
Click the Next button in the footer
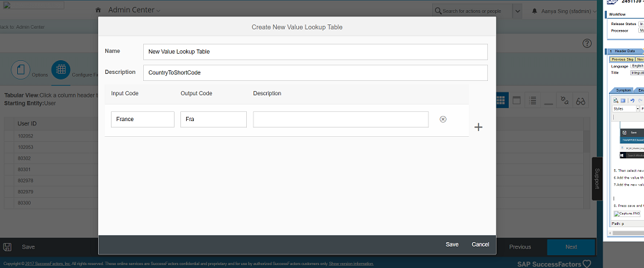[x=571, y=247]
